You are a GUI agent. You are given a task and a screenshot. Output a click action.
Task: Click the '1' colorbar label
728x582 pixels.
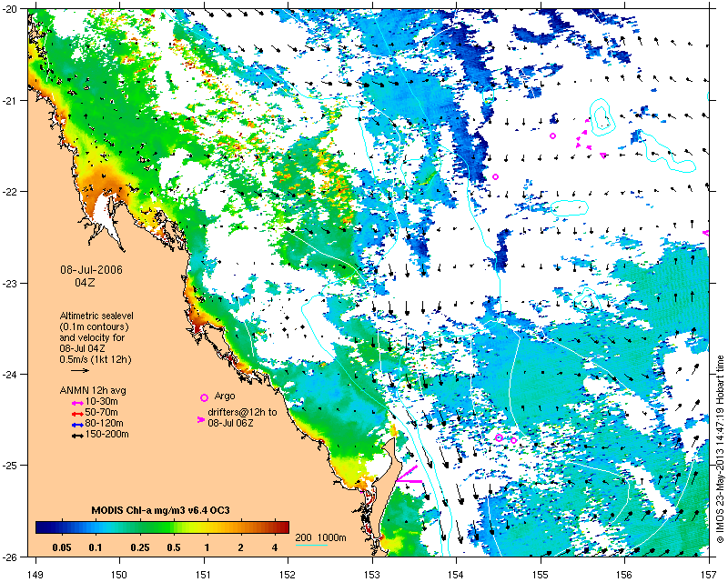(207, 547)
